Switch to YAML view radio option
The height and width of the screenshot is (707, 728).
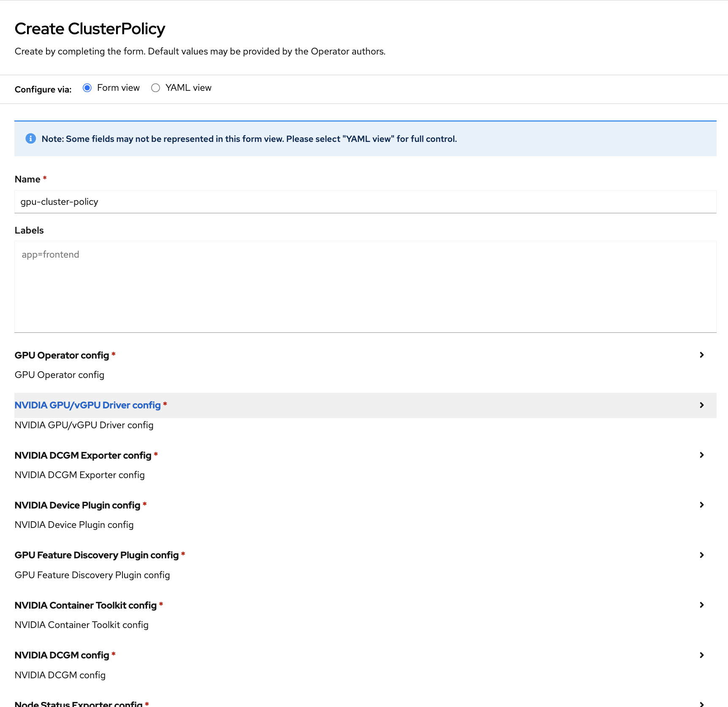(x=155, y=88)
